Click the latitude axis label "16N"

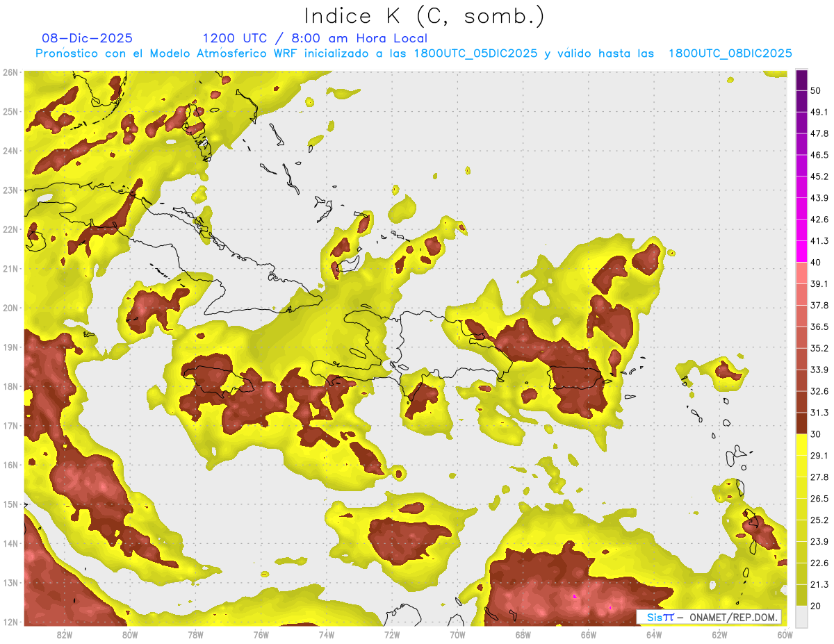coord(10,465)
